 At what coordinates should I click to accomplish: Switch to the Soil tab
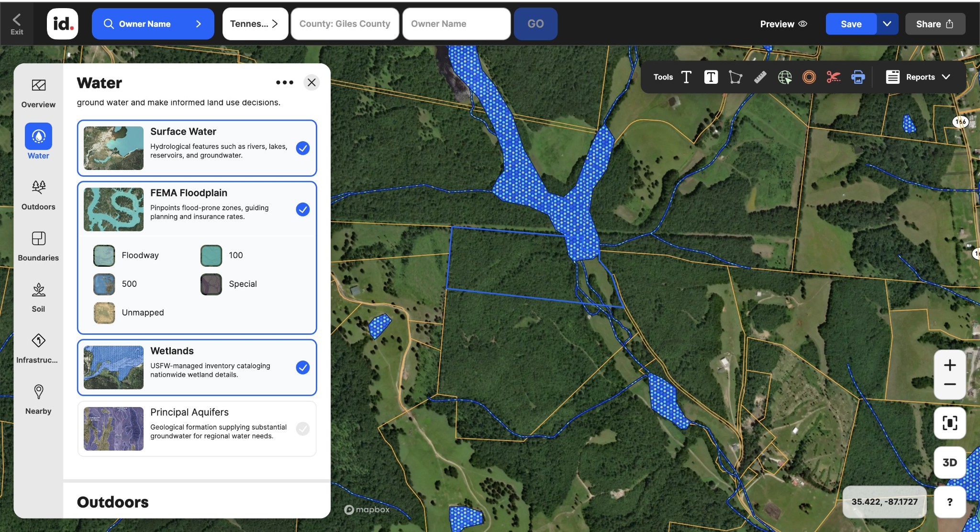coord(38,297)
